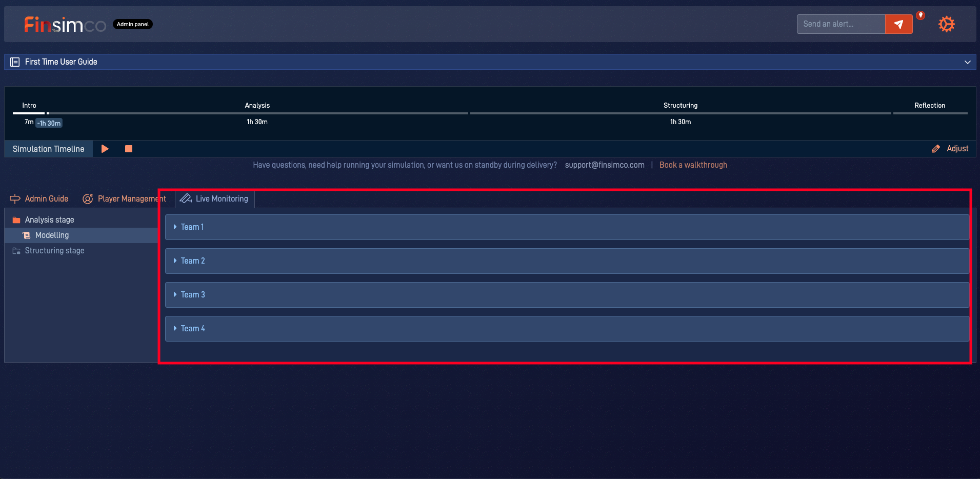Expand the Team 1 row
The width and height of the screenshot is (980, 479).
point(567,227)
